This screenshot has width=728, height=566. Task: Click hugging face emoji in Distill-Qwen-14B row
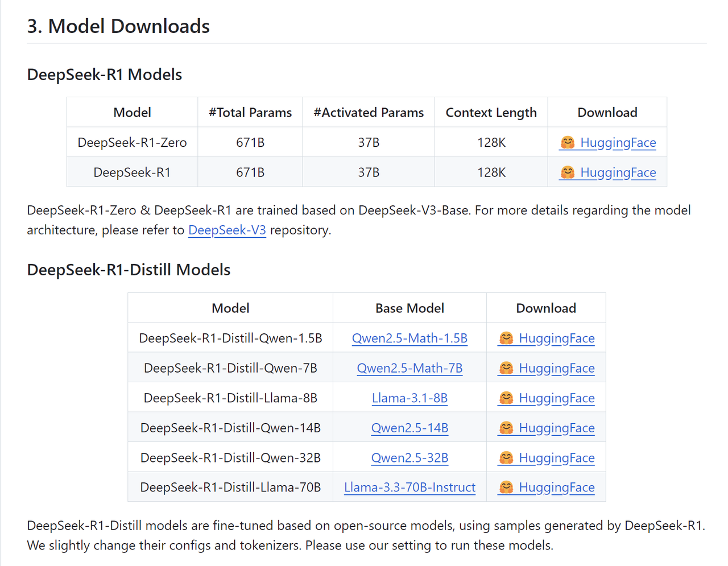pyautogui.click(x=506, y=428)
